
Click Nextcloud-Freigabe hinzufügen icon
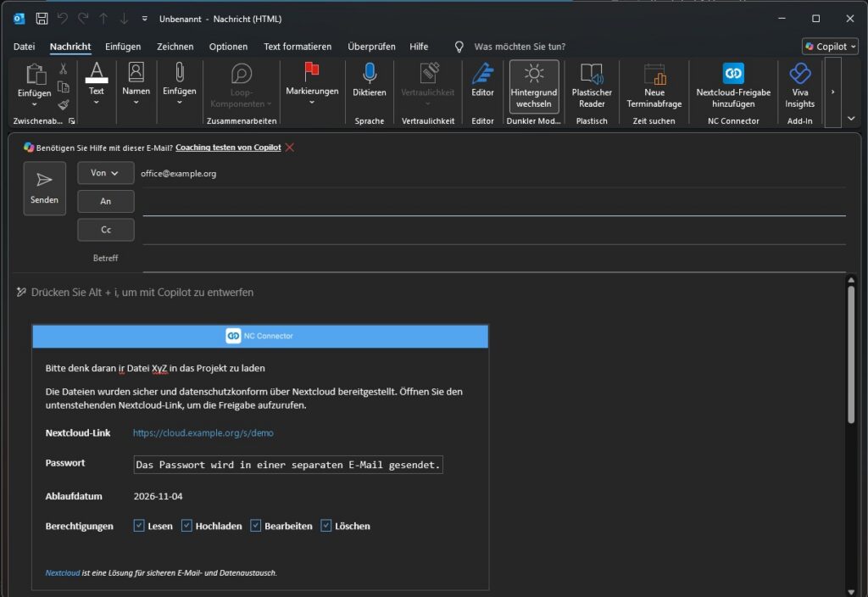(x=733, y=73)
